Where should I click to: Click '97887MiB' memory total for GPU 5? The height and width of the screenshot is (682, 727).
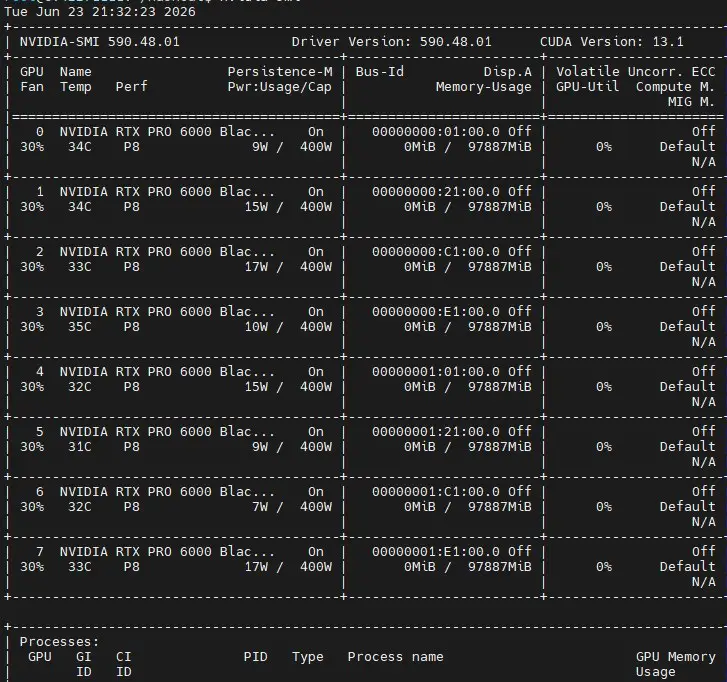500,447
